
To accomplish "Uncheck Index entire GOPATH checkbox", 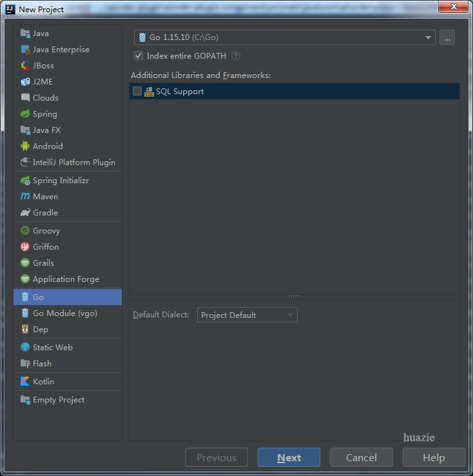I will pos(139,55).
